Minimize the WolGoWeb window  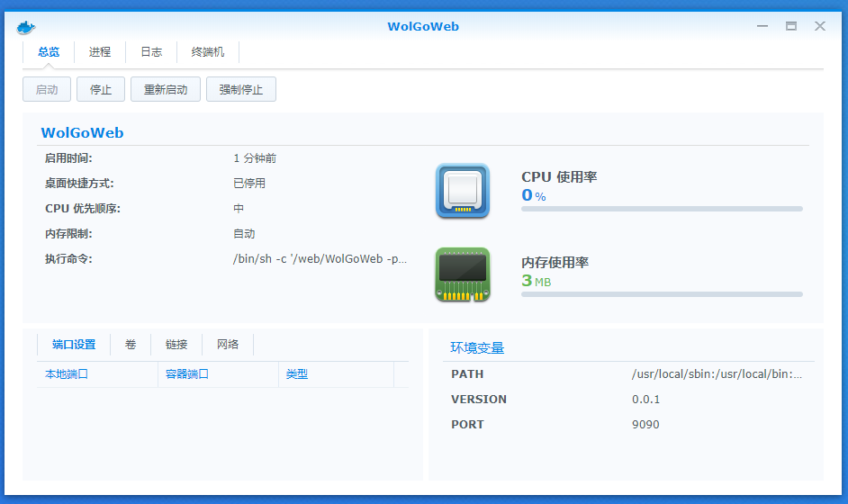(762, 26)
